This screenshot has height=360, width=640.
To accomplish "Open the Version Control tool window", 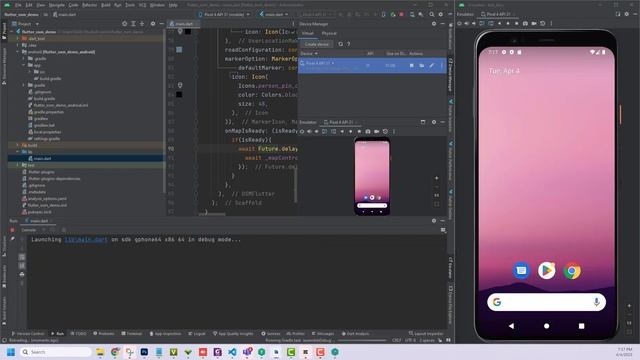I will (28, 333).
